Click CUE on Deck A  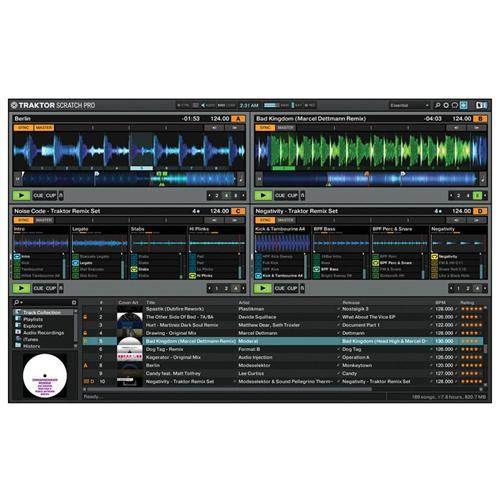[38, 196]
